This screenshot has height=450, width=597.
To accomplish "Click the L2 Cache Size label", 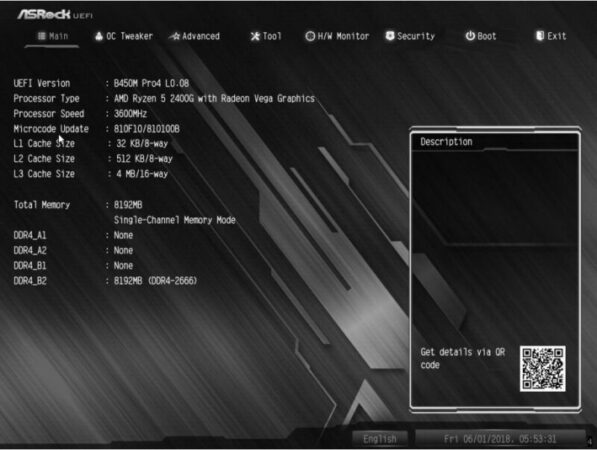I will (x=44, y=159).
